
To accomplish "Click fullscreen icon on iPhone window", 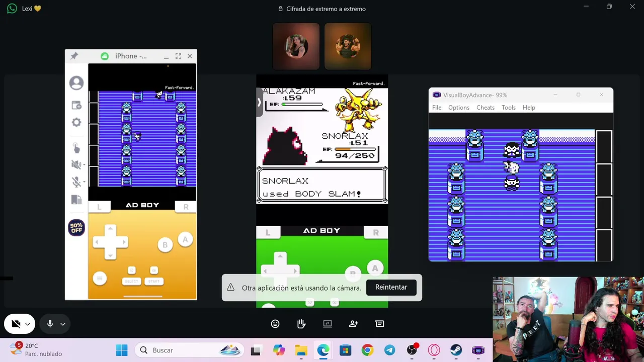I will (178, 56).
